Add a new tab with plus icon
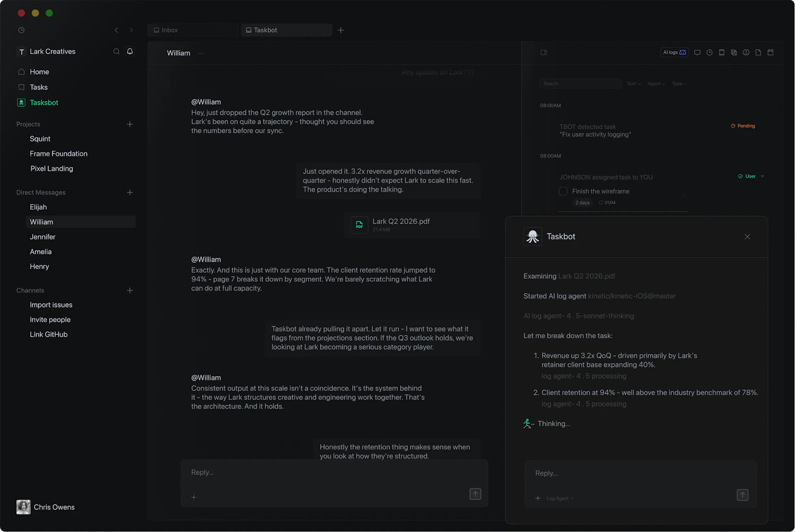The width and height of the screenshot is (795, 532). point(341,30)
